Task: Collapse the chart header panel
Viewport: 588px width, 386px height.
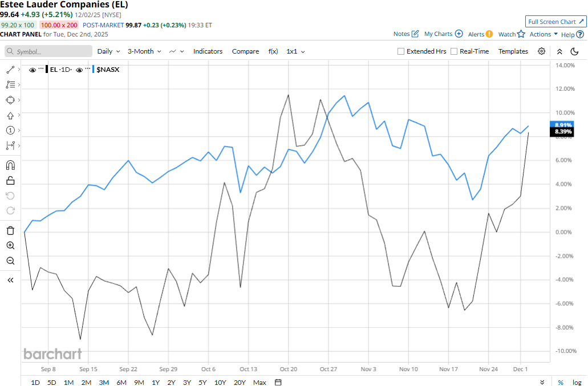Action: click(x=559, y=52)
